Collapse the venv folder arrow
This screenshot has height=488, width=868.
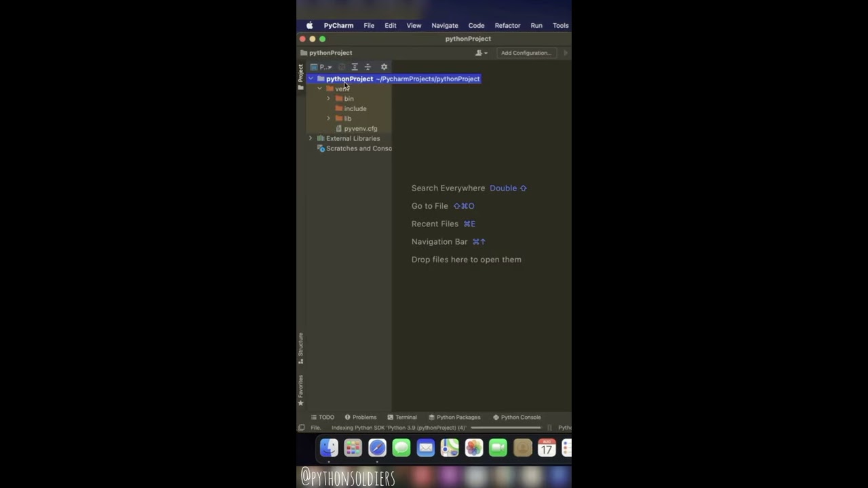click(x=319, y=89)
